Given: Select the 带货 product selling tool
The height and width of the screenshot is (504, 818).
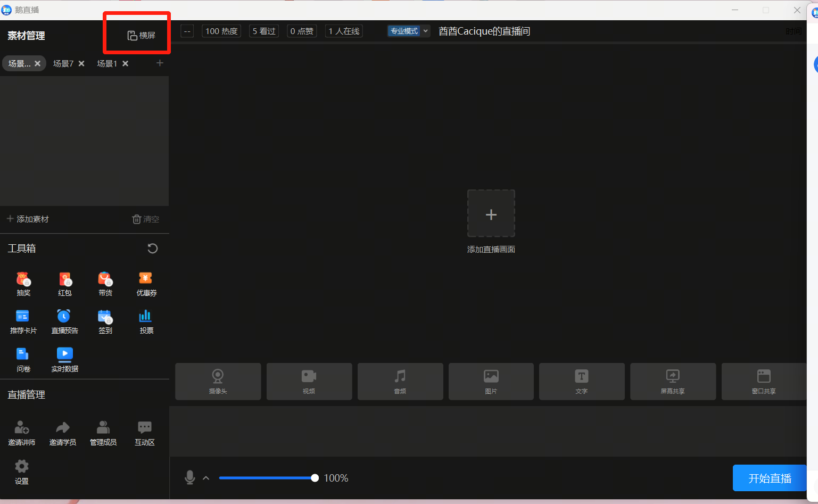Looking at the screenshot, I should point(105,284).
